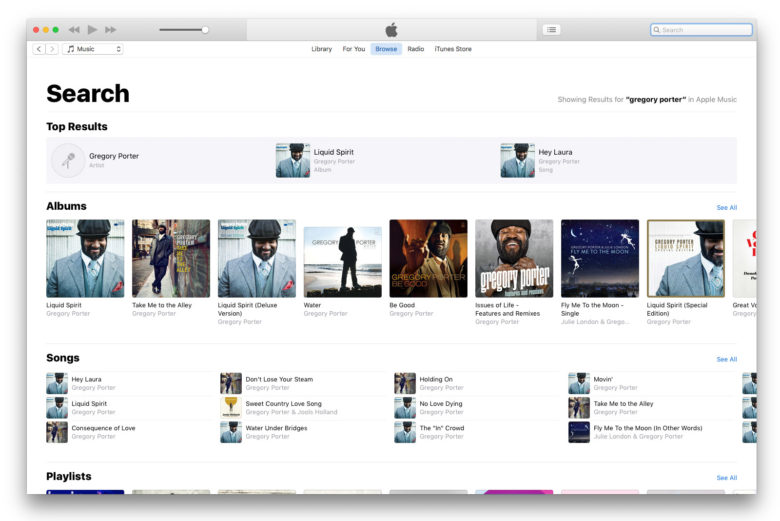780x521 pixels.
Task: Click the Gregory Porter artist avatar icon
Action: [68, 160]
